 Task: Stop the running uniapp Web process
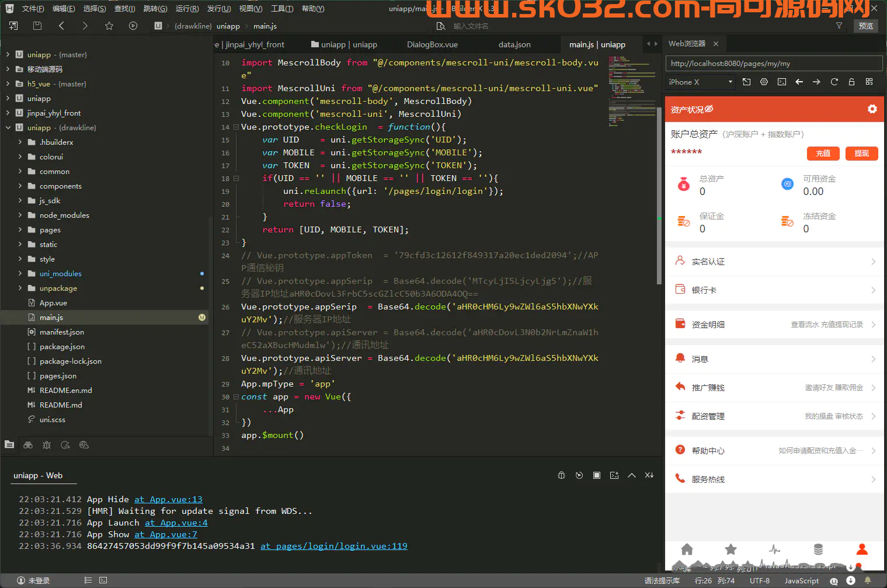pos(596,475)
